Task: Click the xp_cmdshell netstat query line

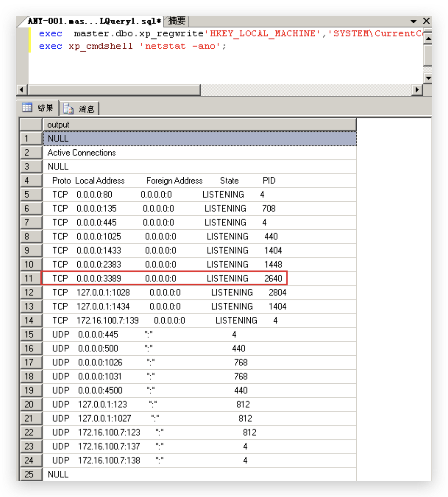Action: (132, 46)
